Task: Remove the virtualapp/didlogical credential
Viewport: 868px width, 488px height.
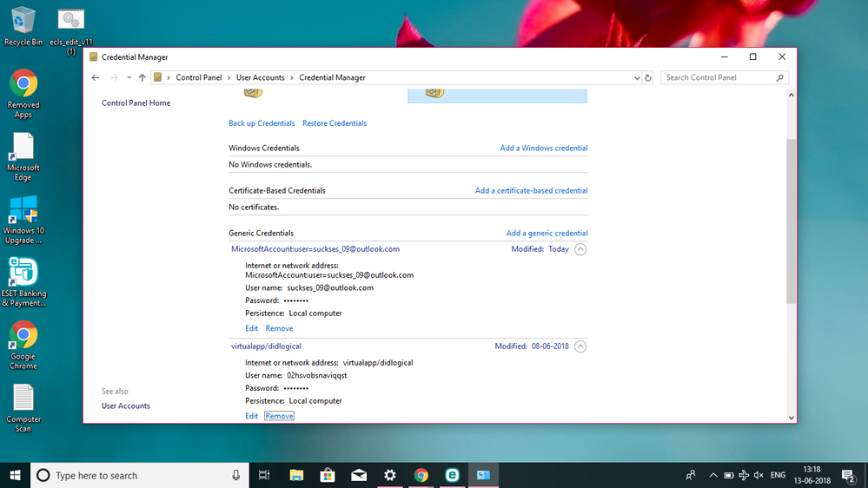Action: coord(279,416)
